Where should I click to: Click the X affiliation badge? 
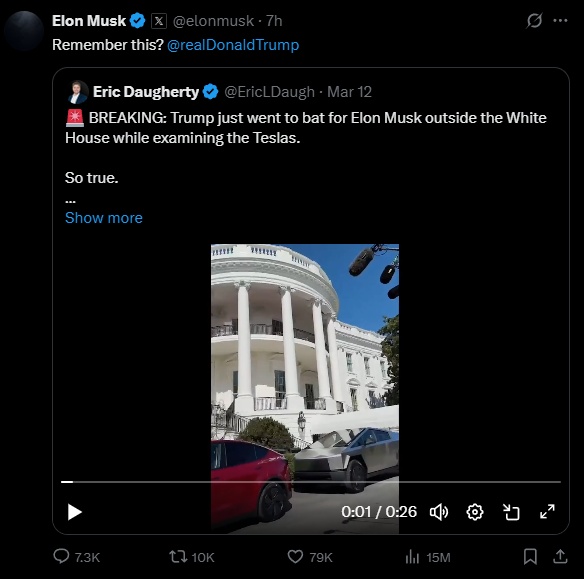[x=159, y=21]
